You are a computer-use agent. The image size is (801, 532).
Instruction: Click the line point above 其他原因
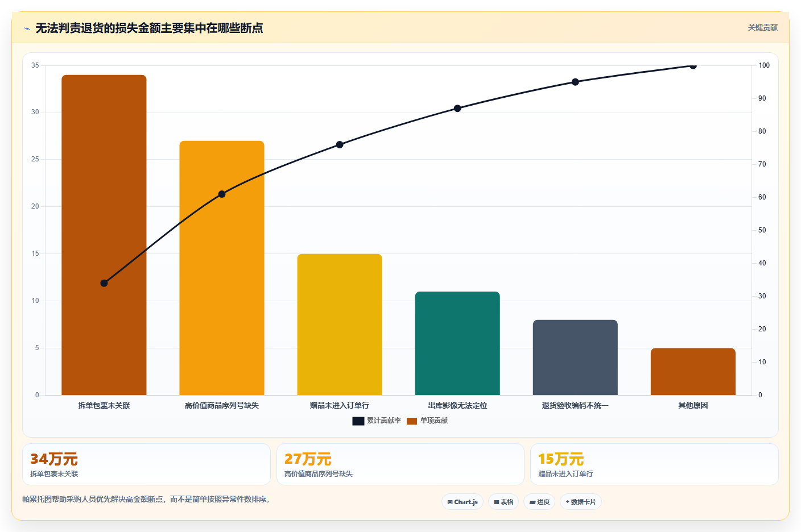[693, 65]
